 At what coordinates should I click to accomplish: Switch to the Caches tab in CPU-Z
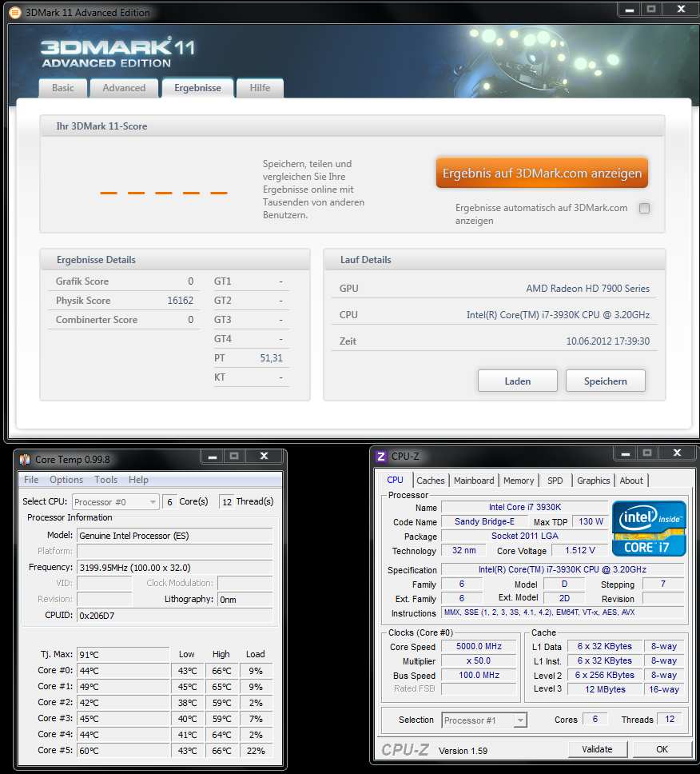pos(430,481)
